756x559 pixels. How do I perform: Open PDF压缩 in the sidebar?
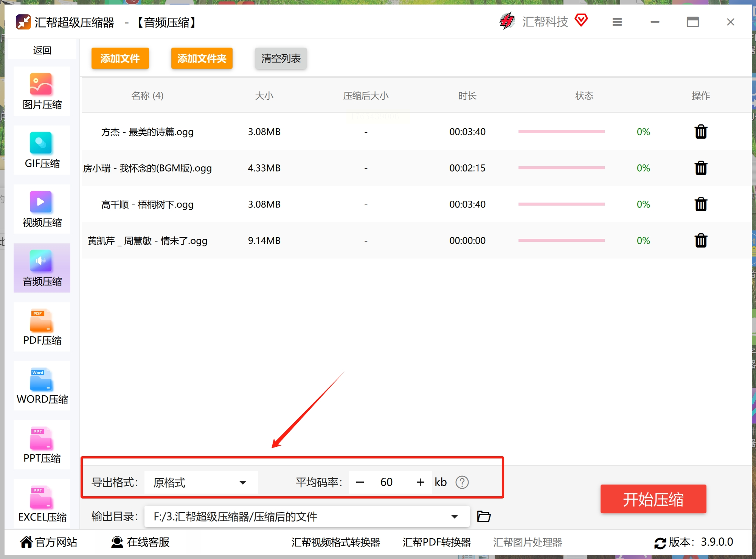[x=42, y=327]
